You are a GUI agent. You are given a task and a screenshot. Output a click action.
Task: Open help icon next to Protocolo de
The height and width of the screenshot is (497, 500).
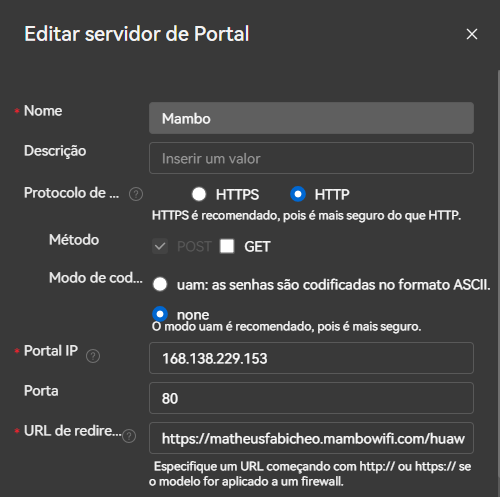[136, 194]
